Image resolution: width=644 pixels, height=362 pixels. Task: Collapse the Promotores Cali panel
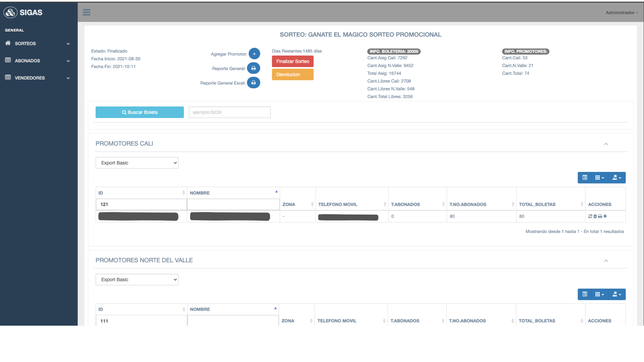pos(606,144)
